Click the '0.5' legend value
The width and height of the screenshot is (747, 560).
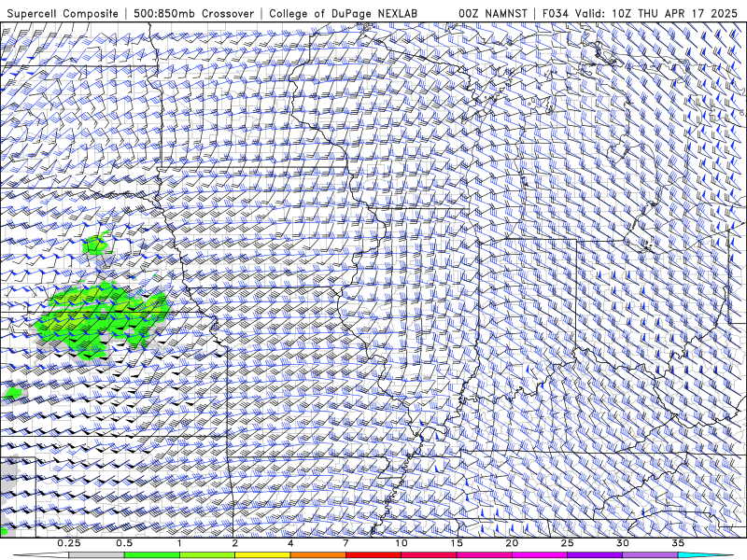pyautogui.click(x=124, y=543)
